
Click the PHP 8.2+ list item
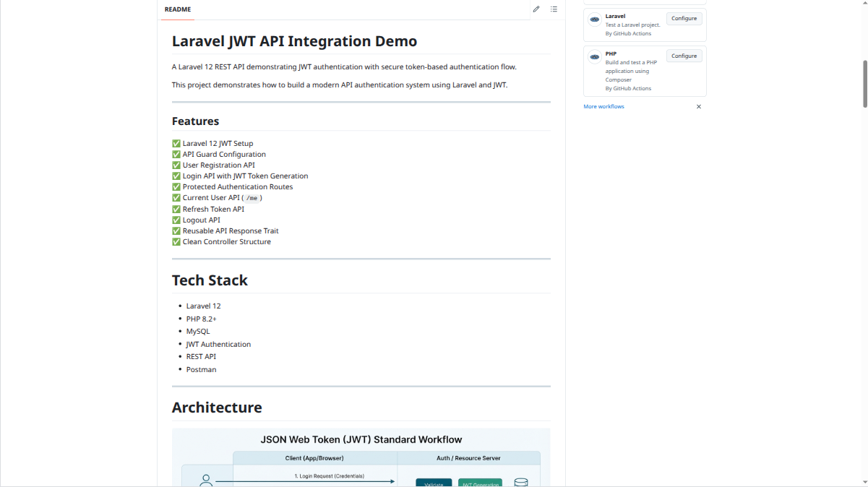click(x=202, y=319)
